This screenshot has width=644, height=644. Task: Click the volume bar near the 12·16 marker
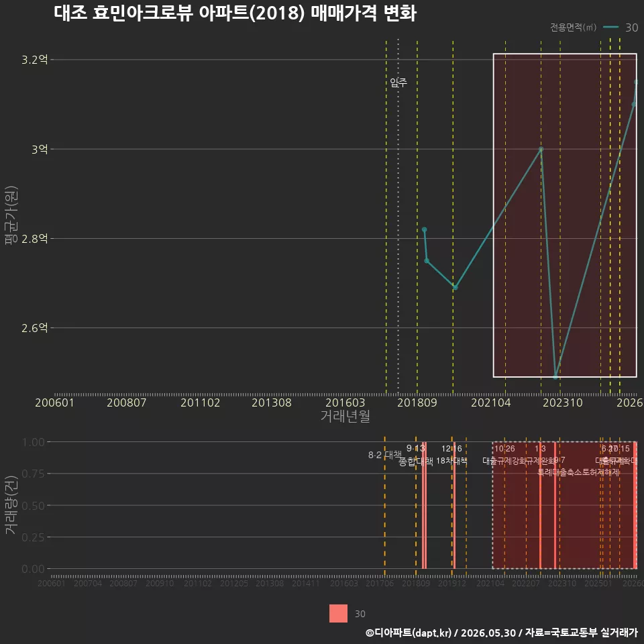454,505
